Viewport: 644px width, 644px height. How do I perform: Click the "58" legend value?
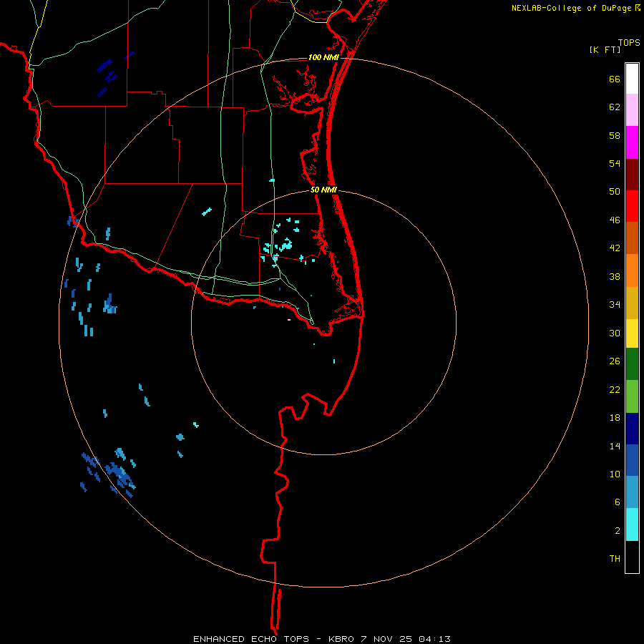[x=615, y=135]
